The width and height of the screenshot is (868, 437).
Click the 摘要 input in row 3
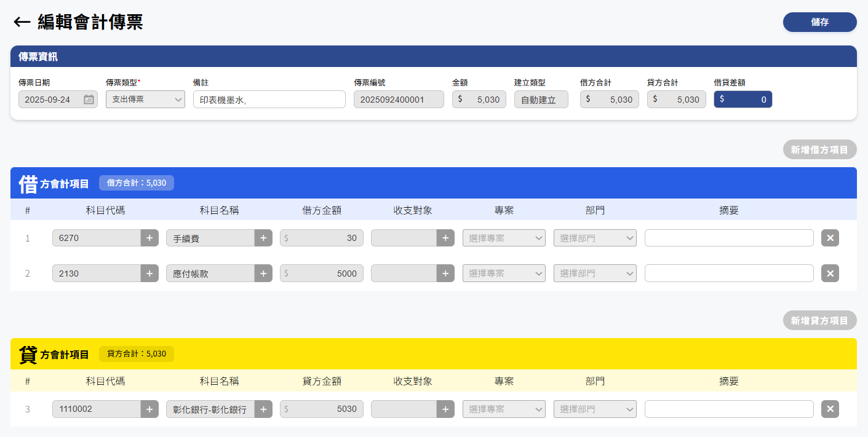pos(729,409)
